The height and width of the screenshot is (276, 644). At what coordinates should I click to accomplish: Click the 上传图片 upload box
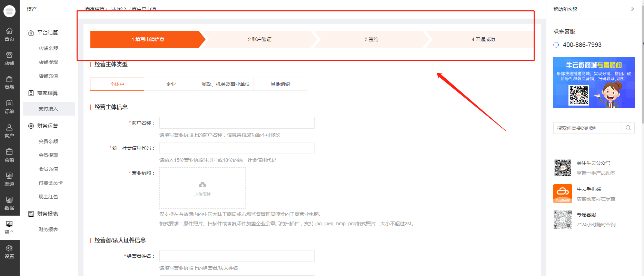[x=202, y=188]
